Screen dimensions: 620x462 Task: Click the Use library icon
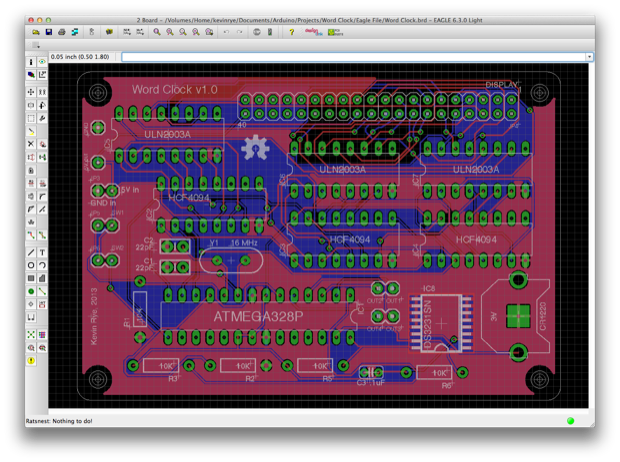click(x=109, y=32)
